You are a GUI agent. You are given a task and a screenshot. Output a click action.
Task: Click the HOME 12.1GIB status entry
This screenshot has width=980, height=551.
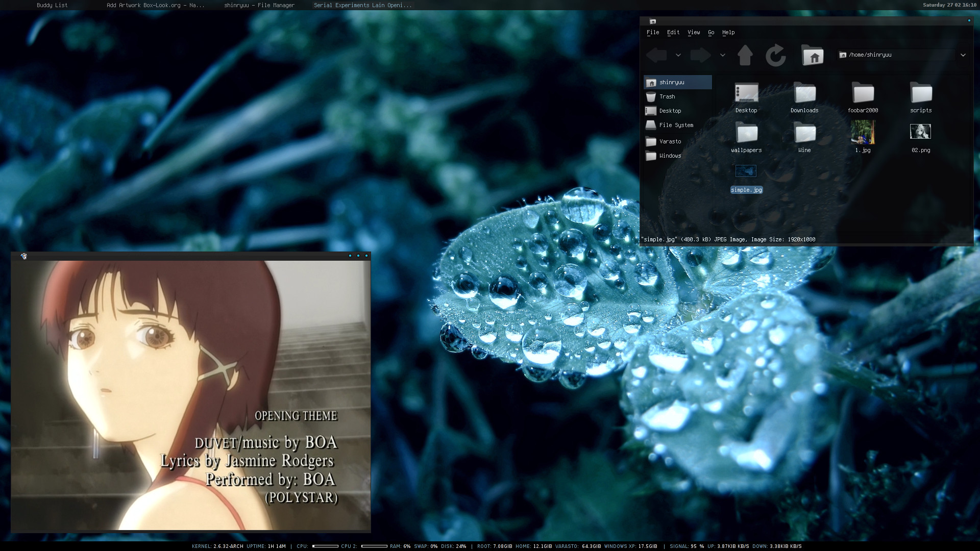(x=533, y=546)
